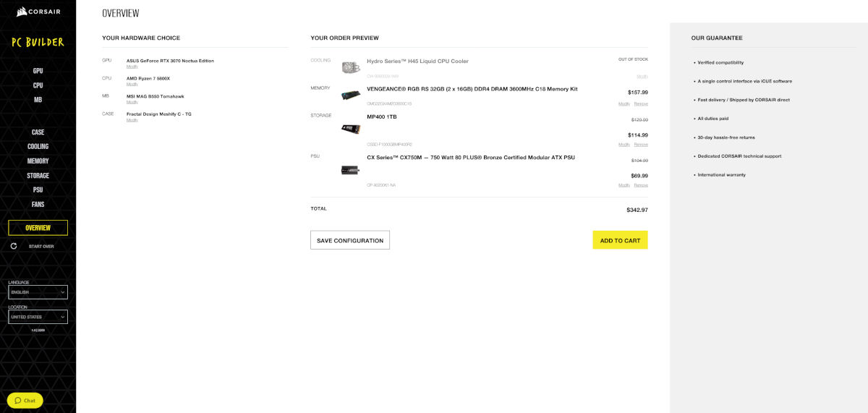Remove the CX750M PSU
The image size is (868, 413).
pyautogui.click(x=641, y=185)
